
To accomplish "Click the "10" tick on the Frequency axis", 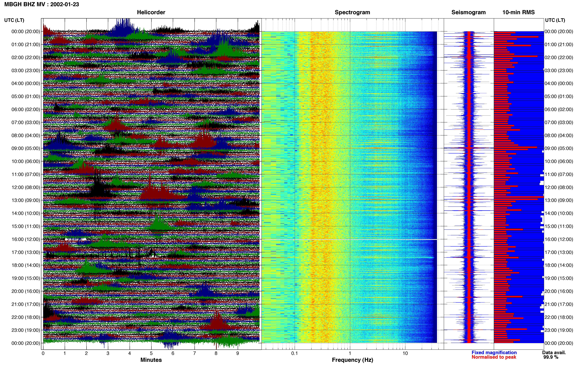I will (405, 353).
